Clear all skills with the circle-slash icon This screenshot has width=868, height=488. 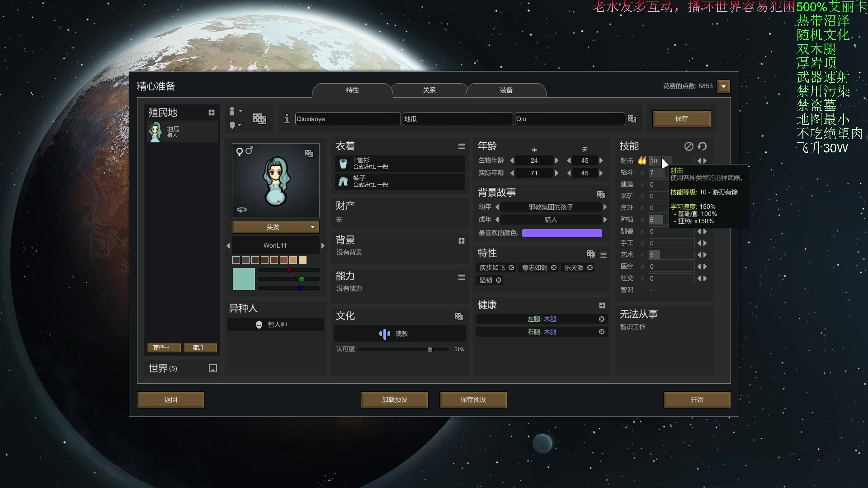point(689,146)
